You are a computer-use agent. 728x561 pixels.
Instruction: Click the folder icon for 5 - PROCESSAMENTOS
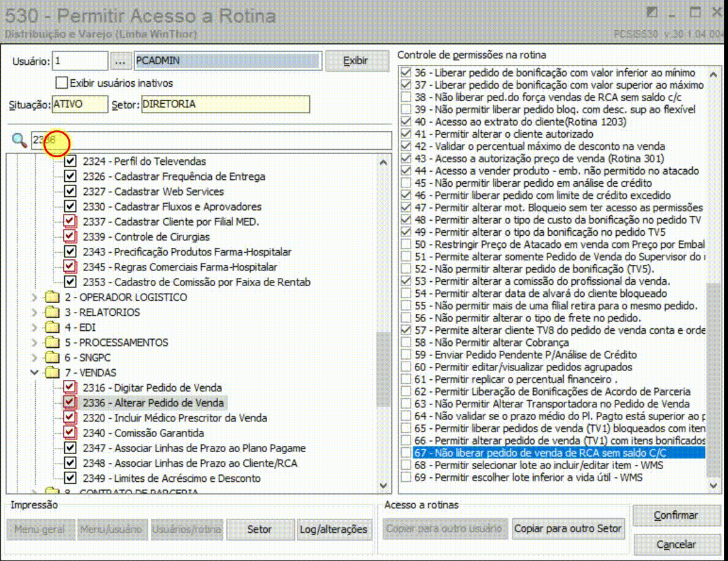(x=52, y=342)
